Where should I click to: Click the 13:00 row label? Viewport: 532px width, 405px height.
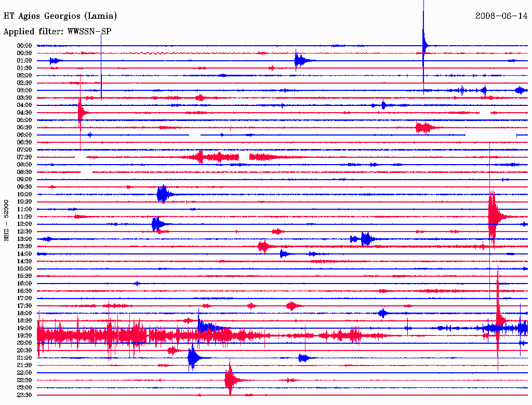pos(24,239)
